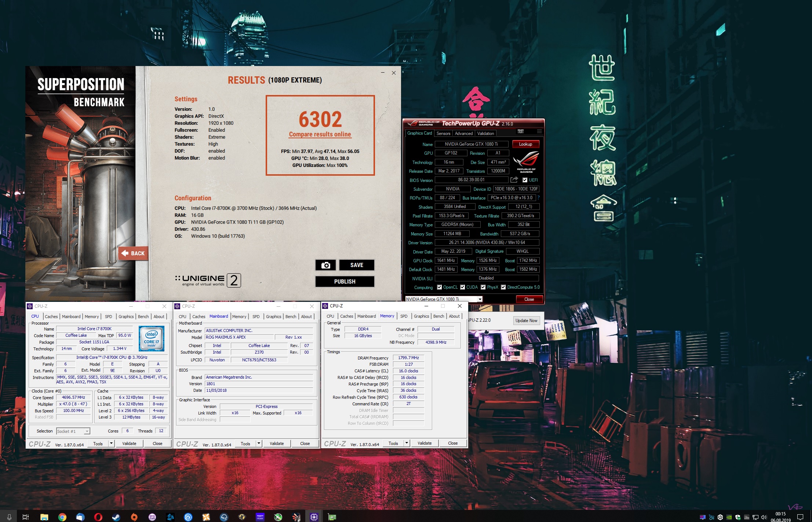This screenshot has height=522, width=812.
Task: Toggle the UEFI checkbox in GPU-Z
Action: (525, 180)
